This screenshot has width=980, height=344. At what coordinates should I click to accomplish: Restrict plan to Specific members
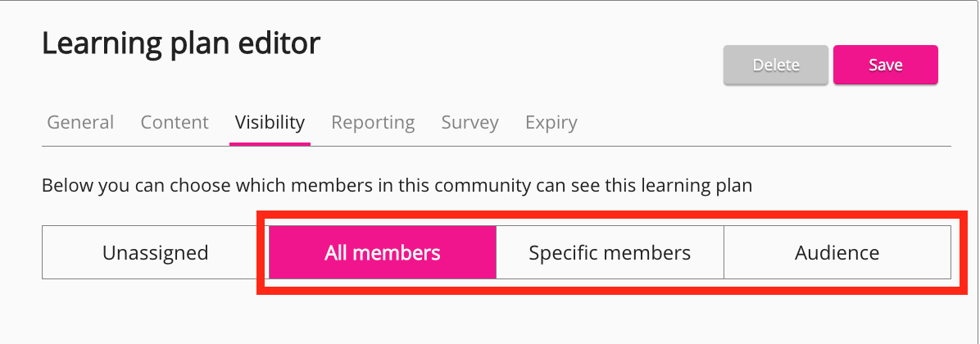610,253
